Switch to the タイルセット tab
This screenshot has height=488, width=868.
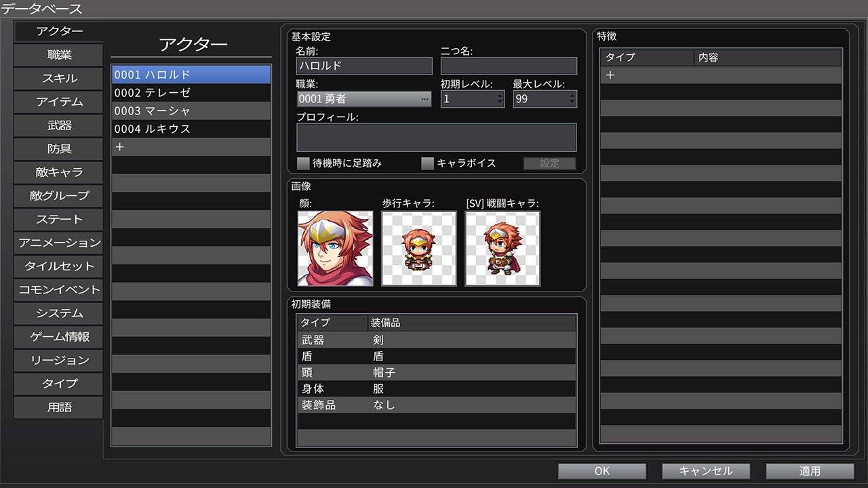point(58,266)
